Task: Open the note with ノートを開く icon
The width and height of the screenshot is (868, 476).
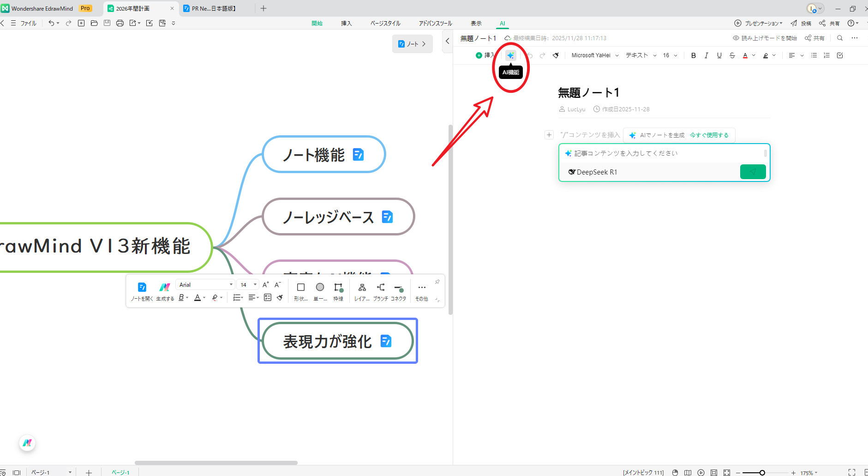Action: 142,287
